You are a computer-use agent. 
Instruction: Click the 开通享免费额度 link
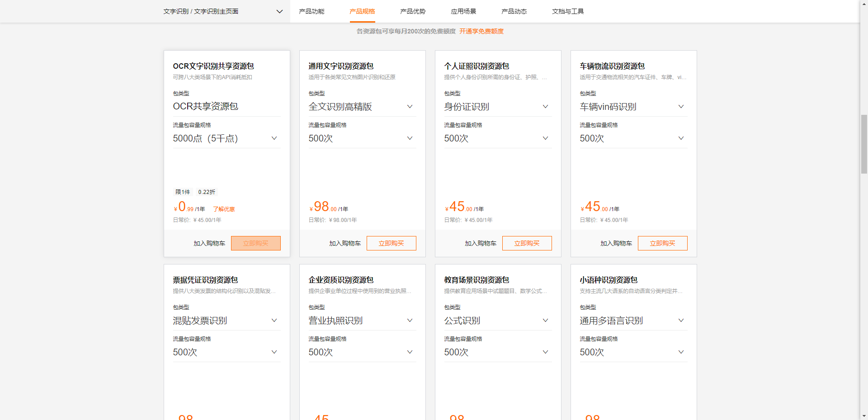click(481, 31)
